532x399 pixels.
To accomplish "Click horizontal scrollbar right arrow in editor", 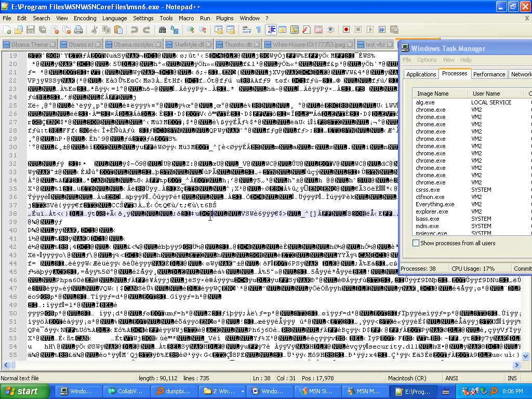I will coord(516,365).
